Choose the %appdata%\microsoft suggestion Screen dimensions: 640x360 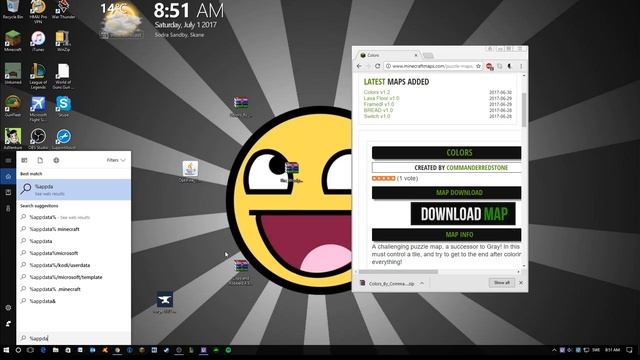(74, 253)
